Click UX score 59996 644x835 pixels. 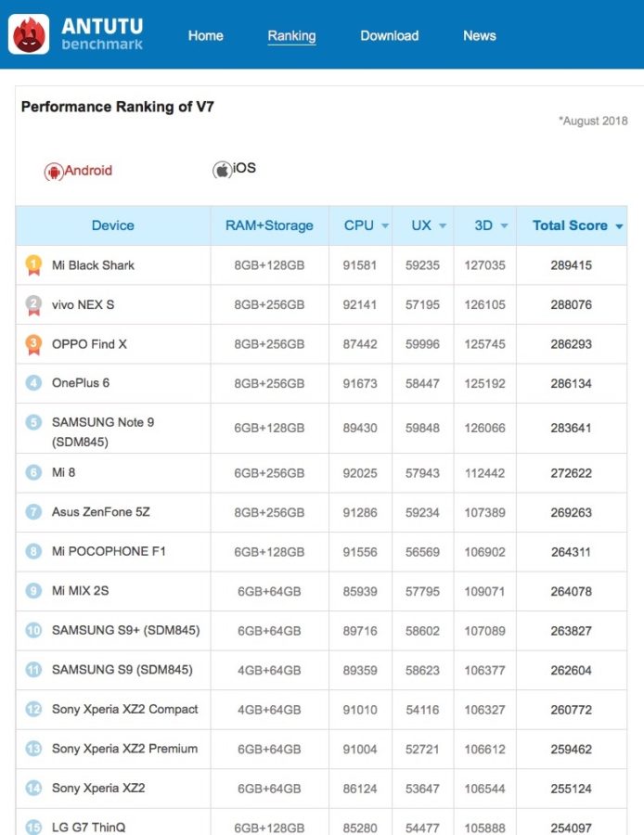[x=422, y=344]
